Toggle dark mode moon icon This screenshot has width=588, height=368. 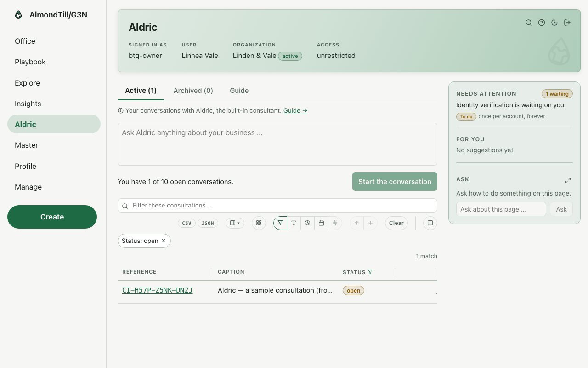pyautogui.click(x=554, y=23)
